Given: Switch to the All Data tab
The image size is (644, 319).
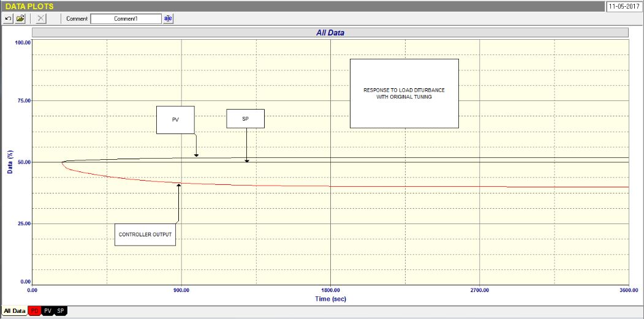Looking at the screenshot, I should coord(14,311).
